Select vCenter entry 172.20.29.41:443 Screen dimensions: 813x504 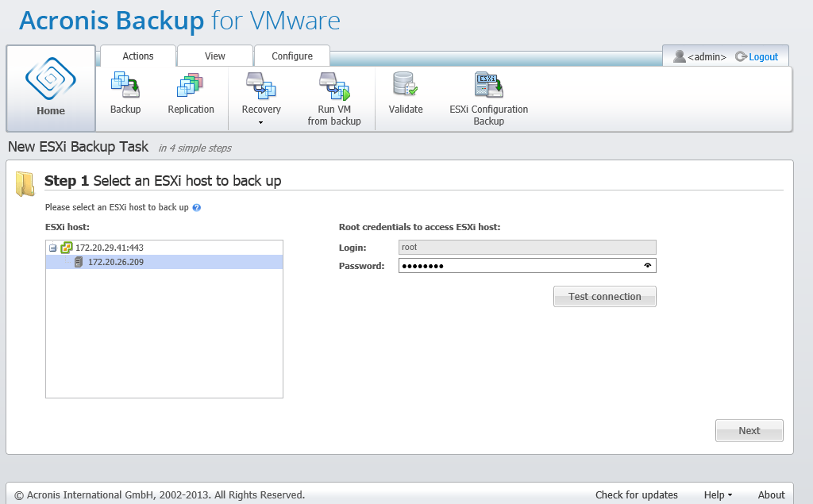point(110,248)
